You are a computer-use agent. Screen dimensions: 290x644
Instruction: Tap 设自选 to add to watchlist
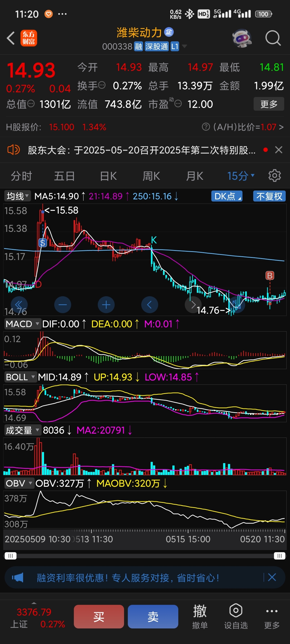[x=236, y=617]
